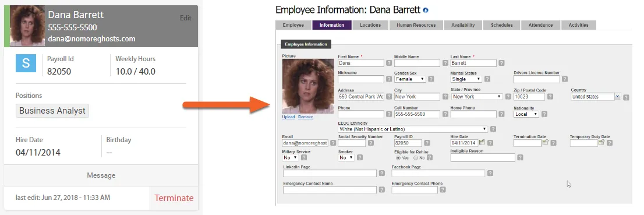Viewport: 644px width, 215px height.
Task: Open the Marital Status dropdown
Action: tap(466, 79)
